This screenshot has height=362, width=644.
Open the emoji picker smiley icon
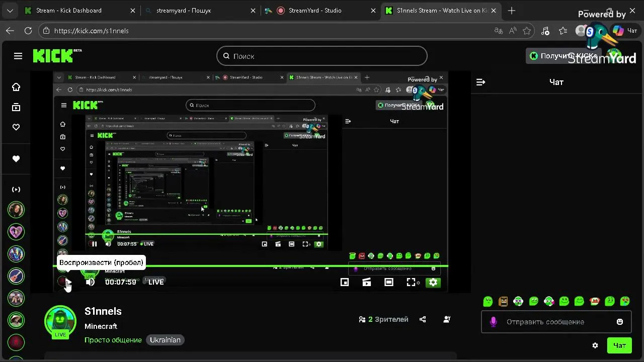click(x=620, y=322)
